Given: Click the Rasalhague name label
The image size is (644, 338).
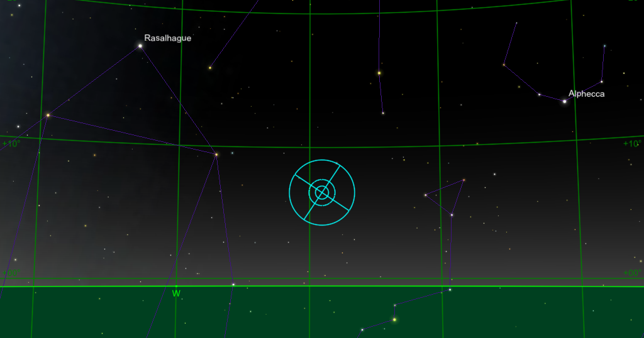Looking at the screenshot, I should click(167, 38).
